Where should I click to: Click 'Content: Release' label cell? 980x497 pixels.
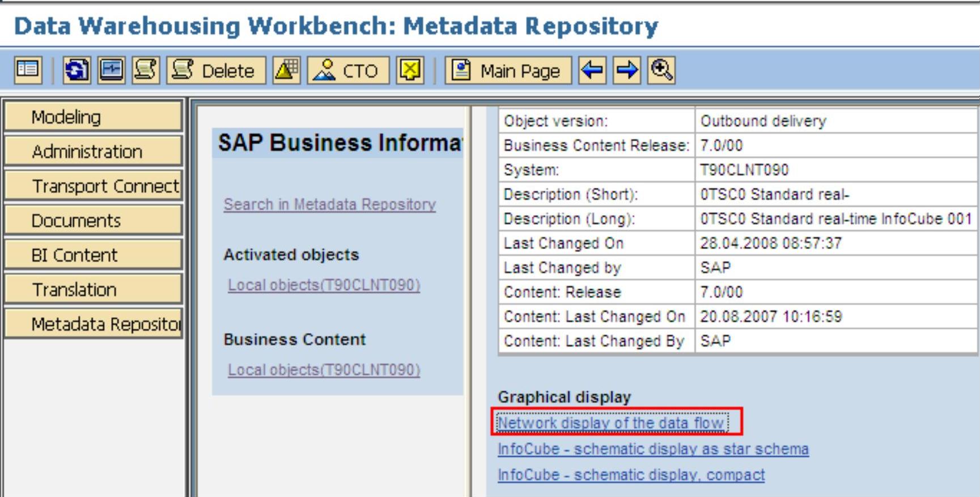(x=597, y=292)
